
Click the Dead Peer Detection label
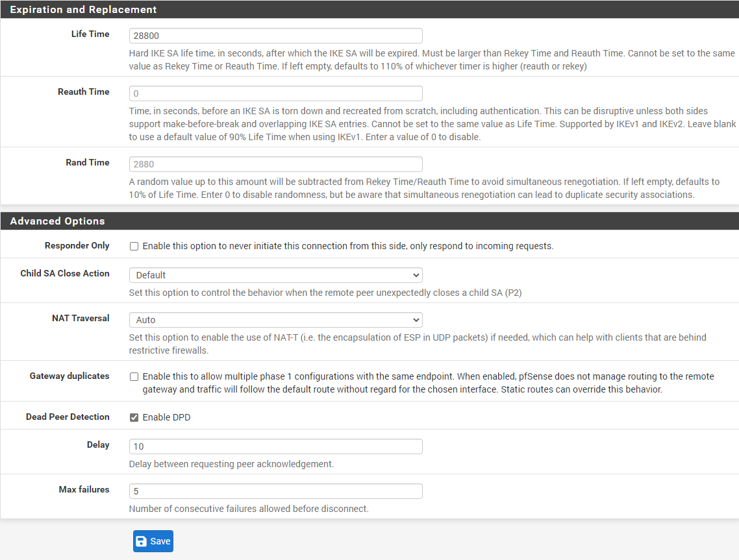[68, 417]
